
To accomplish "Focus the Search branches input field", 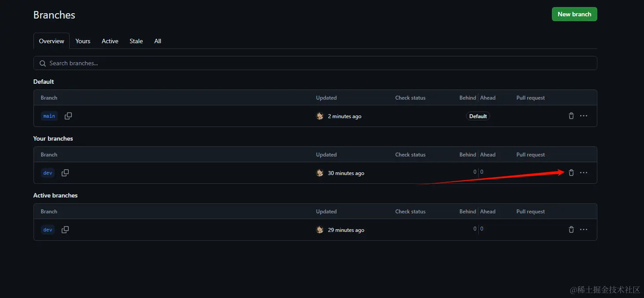I will click(315, 63).
